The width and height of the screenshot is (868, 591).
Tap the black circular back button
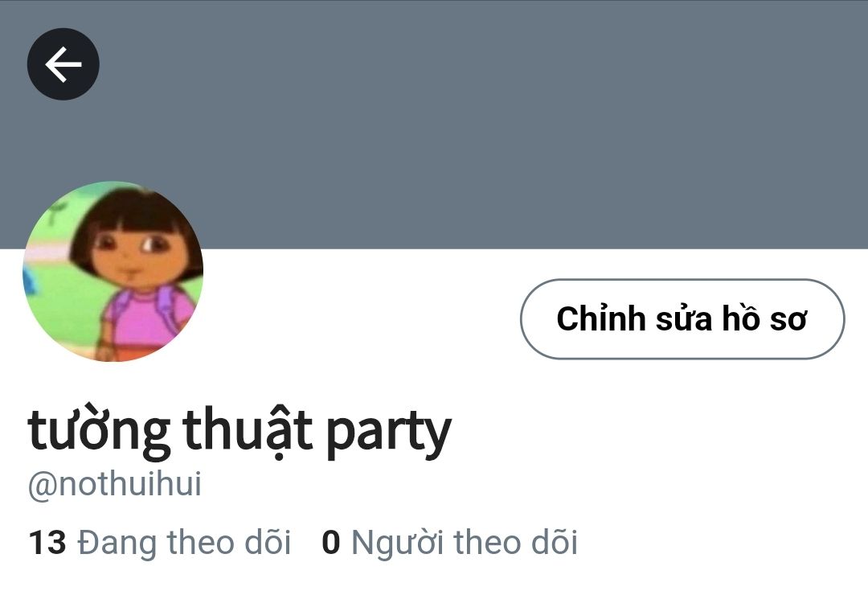point(63,64)
